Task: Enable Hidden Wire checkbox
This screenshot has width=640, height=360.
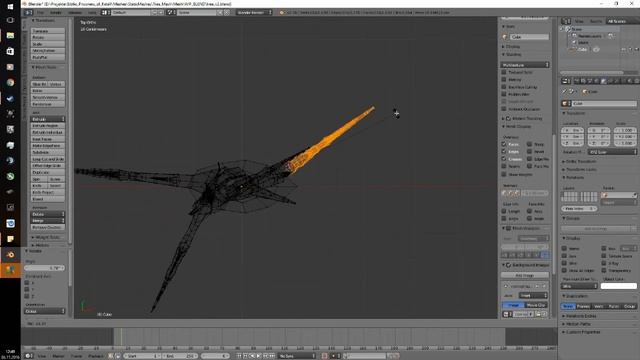Action: 504,94
